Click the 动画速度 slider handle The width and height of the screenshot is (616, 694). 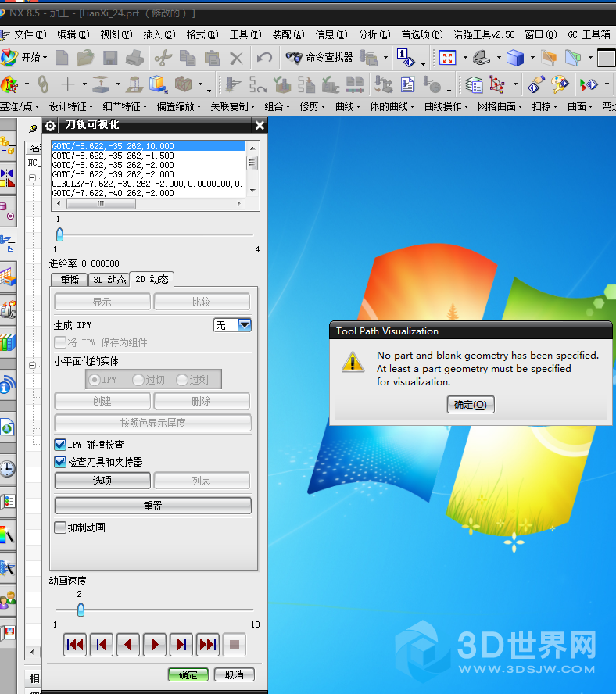pos(81,610)
